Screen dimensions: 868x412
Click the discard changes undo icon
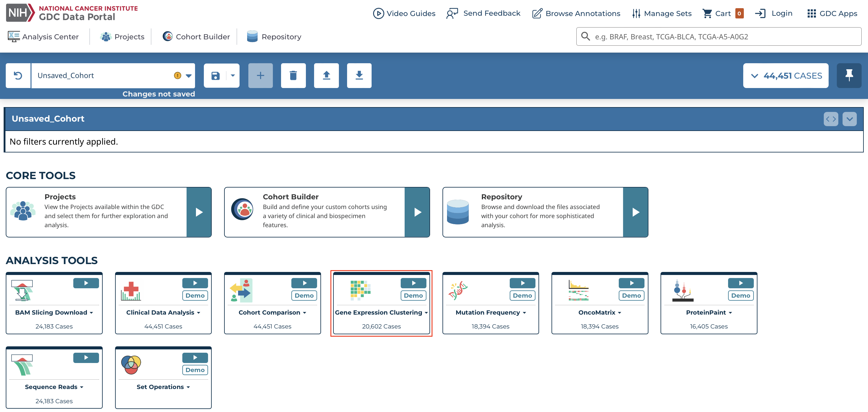point(18,76)
